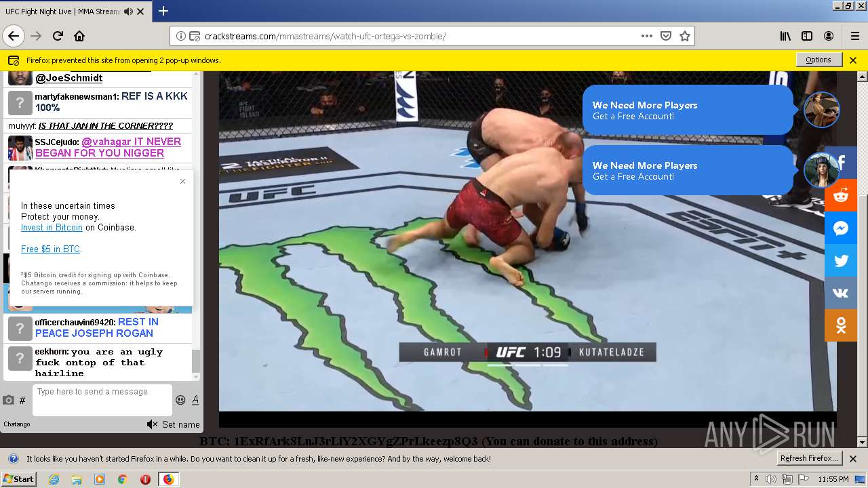Click second We Need More Players ad
The width and height of the screenshot is (868, 488).
click(x=688, y=170)
